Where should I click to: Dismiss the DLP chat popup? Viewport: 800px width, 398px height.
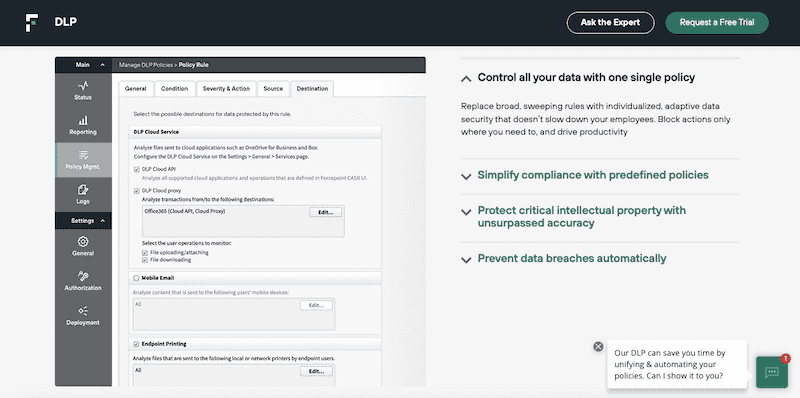pos(598,346)
